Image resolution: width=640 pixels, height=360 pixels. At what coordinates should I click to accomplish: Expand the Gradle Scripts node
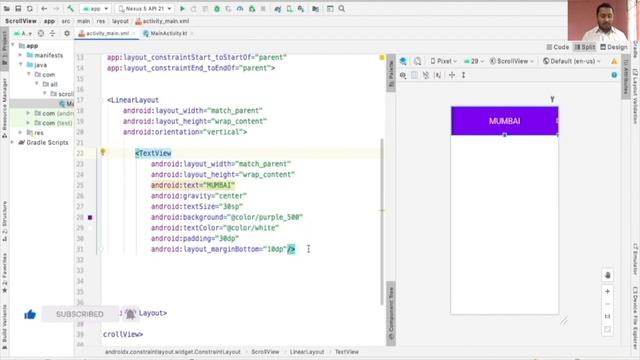13,142
